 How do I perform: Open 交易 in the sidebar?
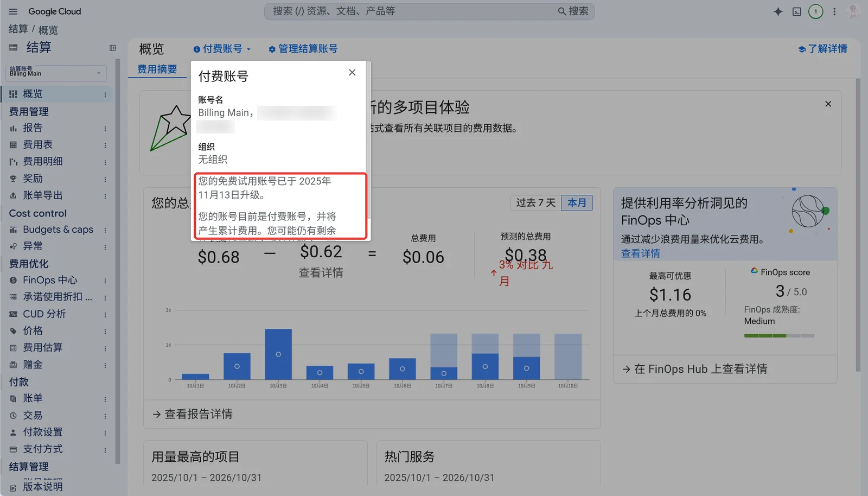click(x=33, y=415)
